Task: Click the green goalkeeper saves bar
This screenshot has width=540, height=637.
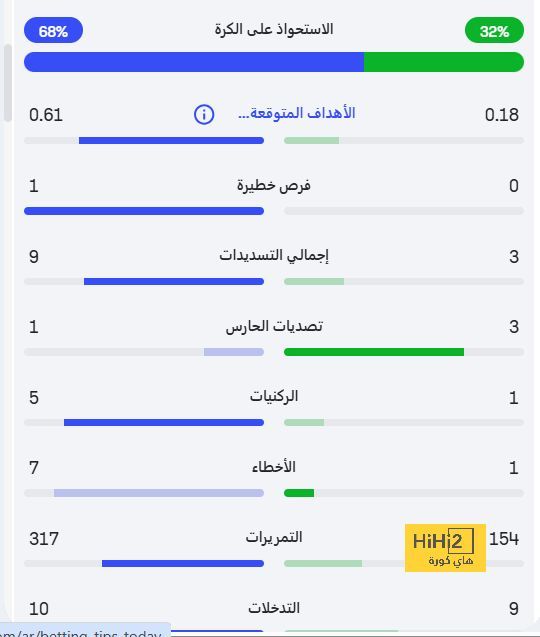Action: 374,352
